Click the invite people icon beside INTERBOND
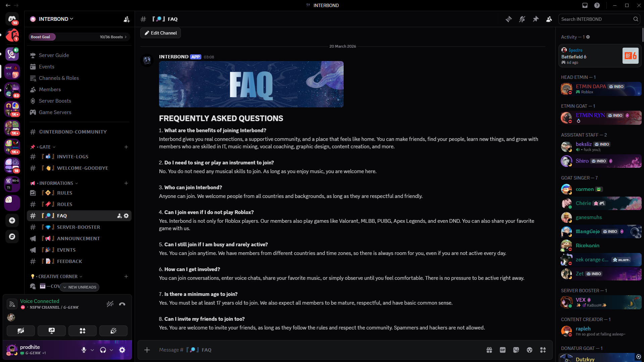The height and width of the screenshot is (362, 644). (127, 19)
